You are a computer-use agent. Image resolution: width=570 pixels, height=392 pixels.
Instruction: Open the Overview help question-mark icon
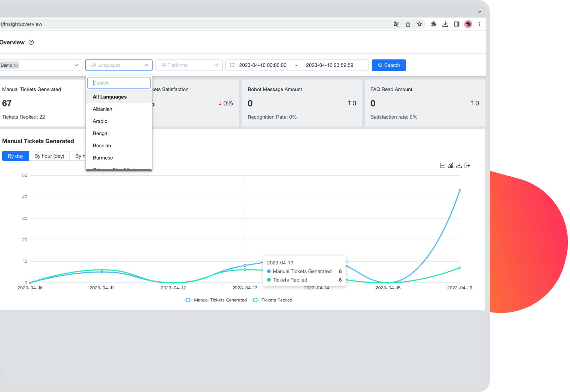(x=31, y=42)
